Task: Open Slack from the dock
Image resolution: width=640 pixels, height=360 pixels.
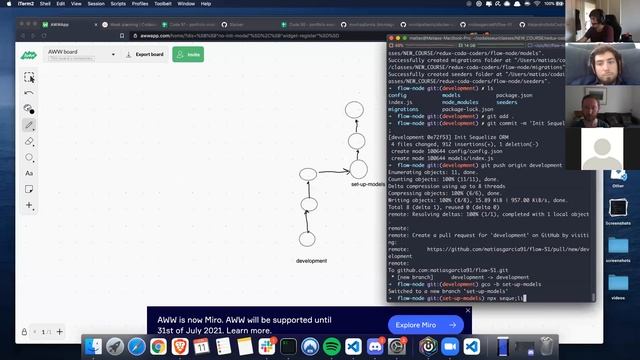Action: coord(267,347)
